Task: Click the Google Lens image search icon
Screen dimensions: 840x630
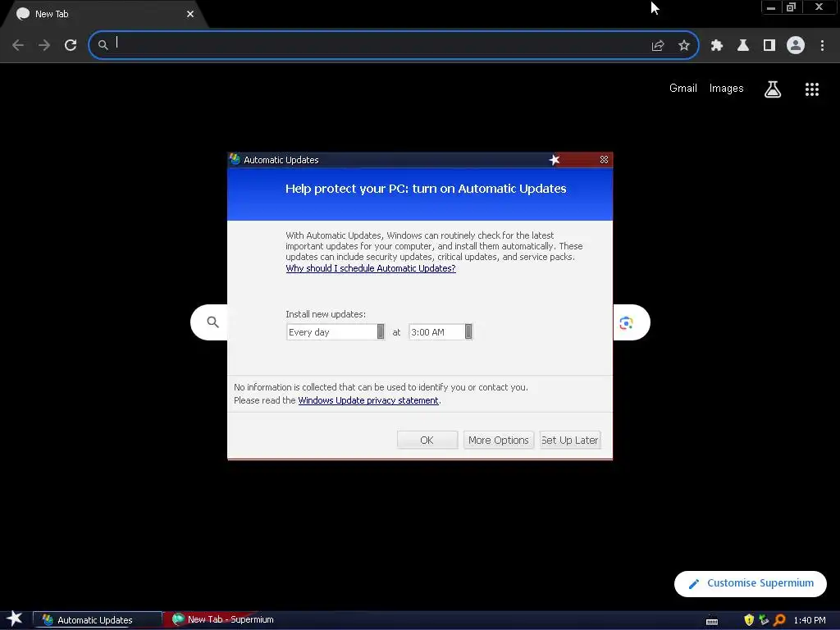Action: pos(626,322)
